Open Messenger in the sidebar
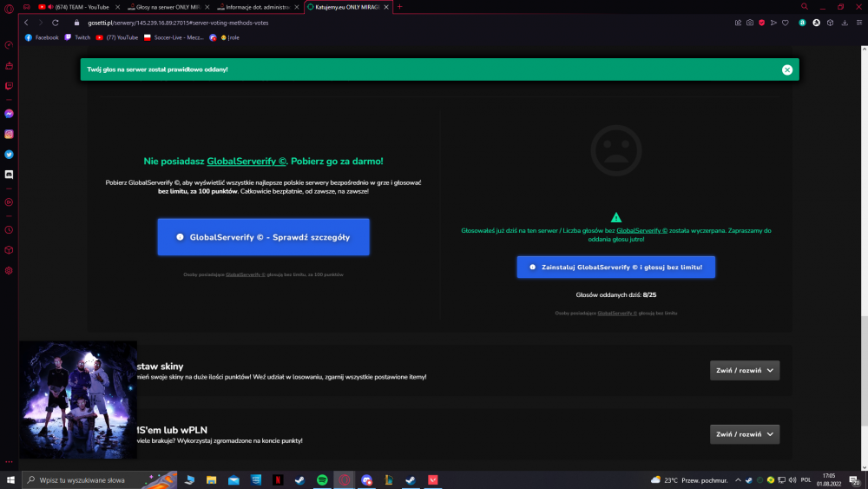 tap(9, 114)
